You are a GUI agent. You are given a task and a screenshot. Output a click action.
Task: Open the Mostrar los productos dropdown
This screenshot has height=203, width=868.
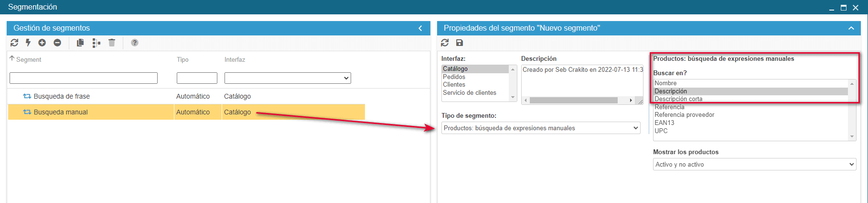click(x=754, y=164)
